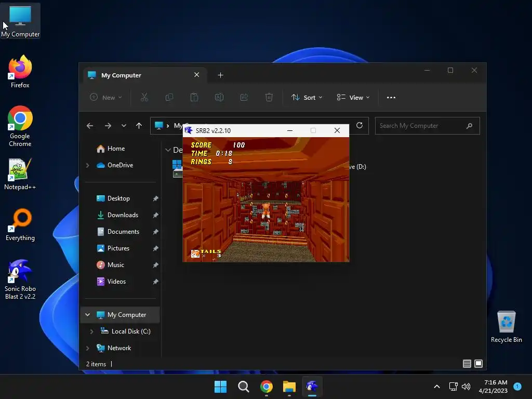Add a new Explorer tab
532x399 pixels.
tap(220, 75)
